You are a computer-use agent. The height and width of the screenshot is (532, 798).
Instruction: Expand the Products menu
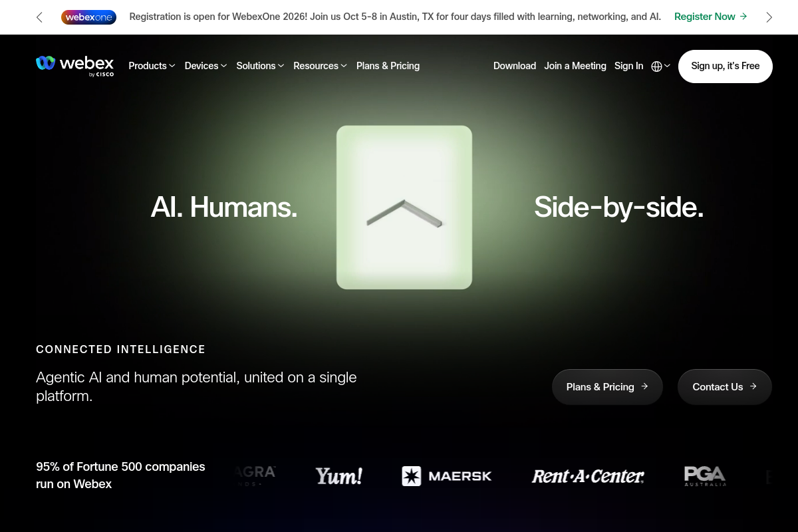coord(152,66)
